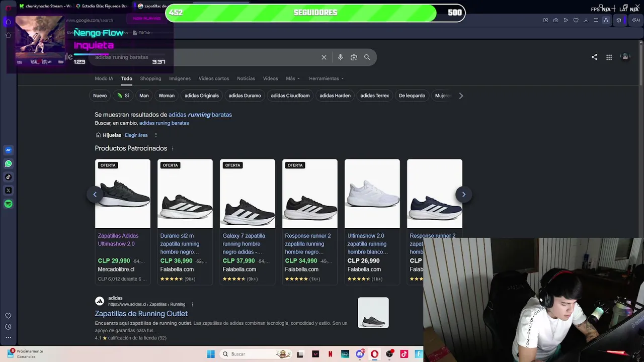Open Opera from the taskbar
The image size is (644, 362).
pyautogui.click(x=374, y=354)
